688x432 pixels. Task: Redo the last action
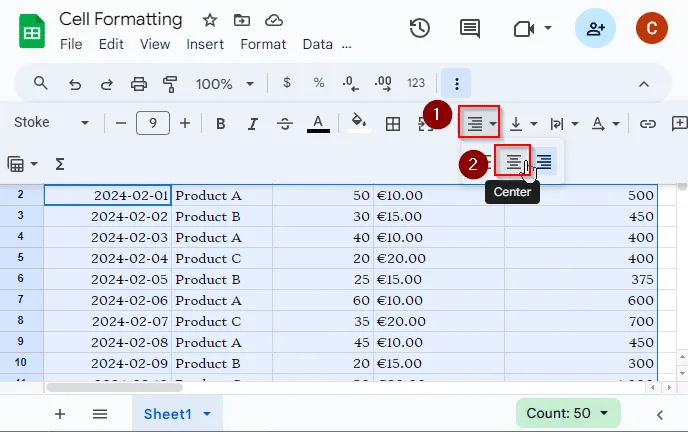(x=107, y=84)
